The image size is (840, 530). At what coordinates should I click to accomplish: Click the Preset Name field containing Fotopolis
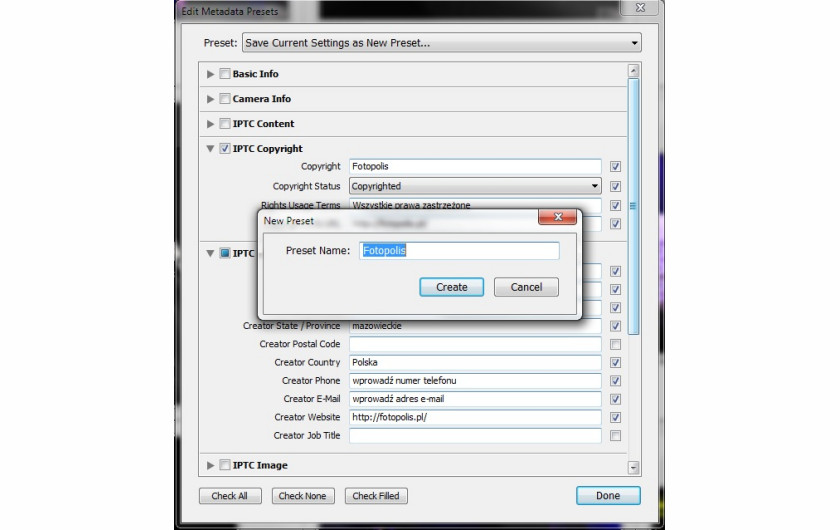[x=459, y=250]
